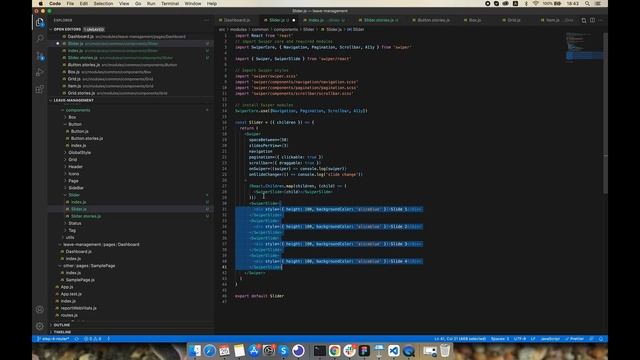Switch to the Grid.js editor tab
Image resolution: width=640 pixels, height=360 pixels.
[x=514, y=20]
